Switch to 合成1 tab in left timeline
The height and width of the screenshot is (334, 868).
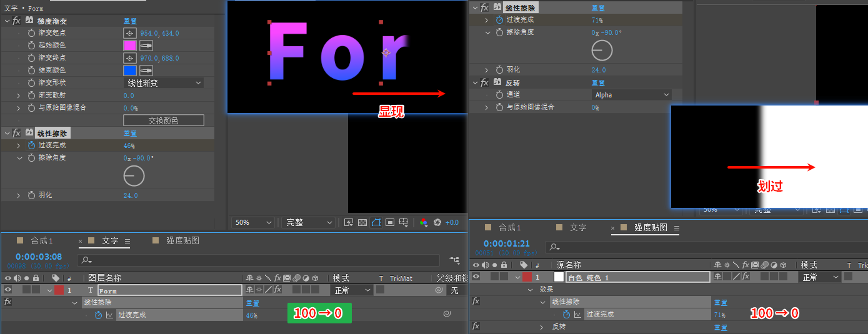click(x=42, y=240)
